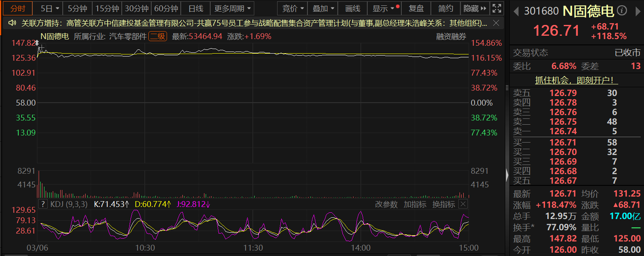Go to previous stock with left arrow

point(516,10)
